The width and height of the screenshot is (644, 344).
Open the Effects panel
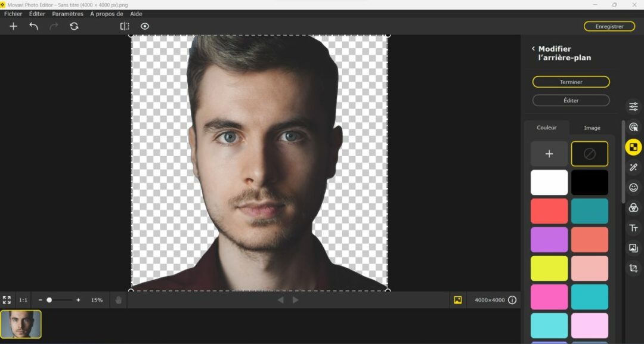point(633,207)
